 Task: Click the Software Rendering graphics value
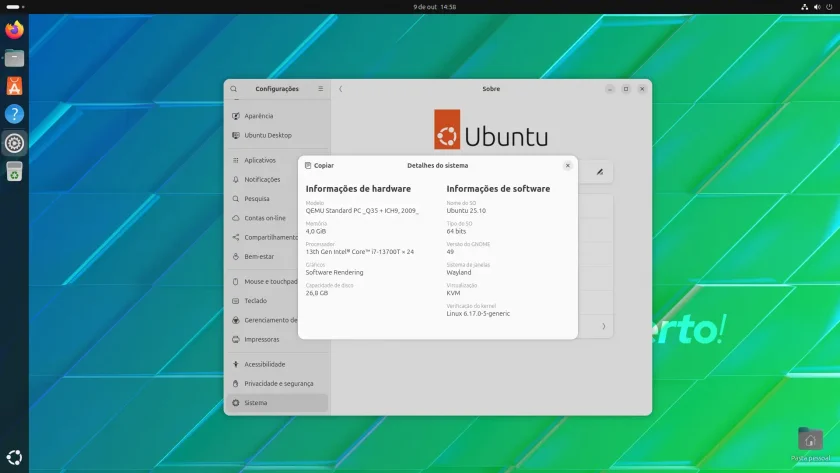[334, 273]
